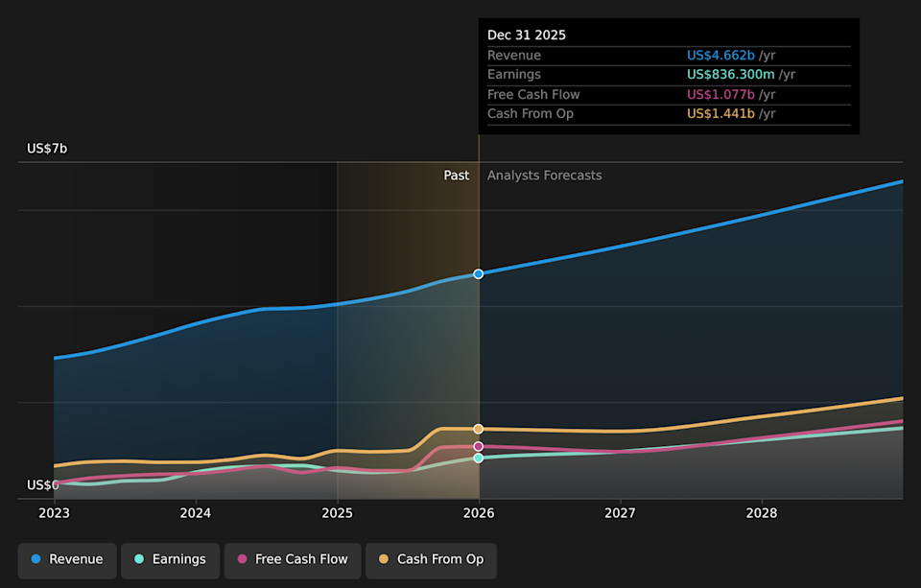Toggle the Free Cash Flow legend series
The height and width of the screenshot is (588, 921).
tap(293, 560)
